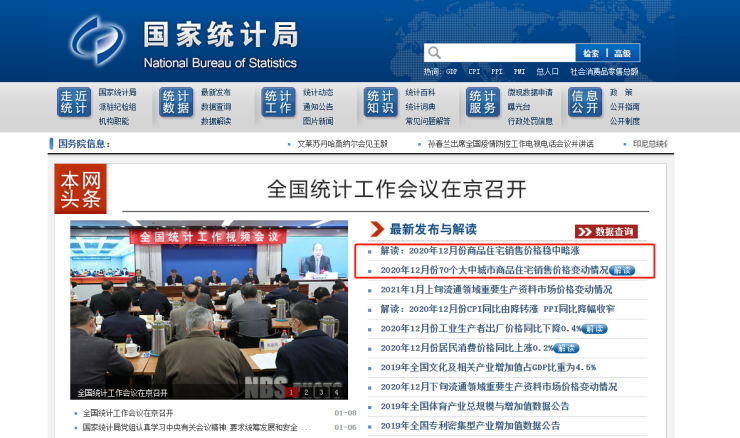The width and height of the screenshot is (740, 438).
Task: Select hot word CPI
Action: pyautogui.click(x=474, y=72)
